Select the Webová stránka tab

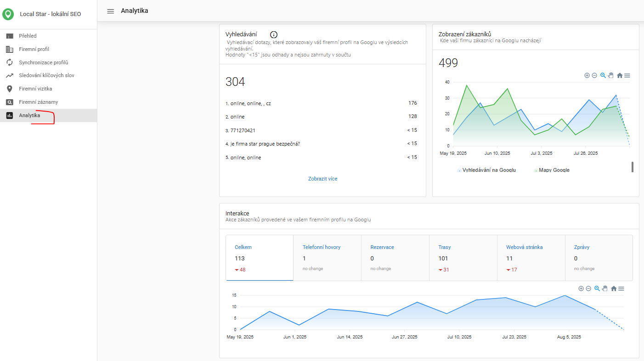pos(531,258)
